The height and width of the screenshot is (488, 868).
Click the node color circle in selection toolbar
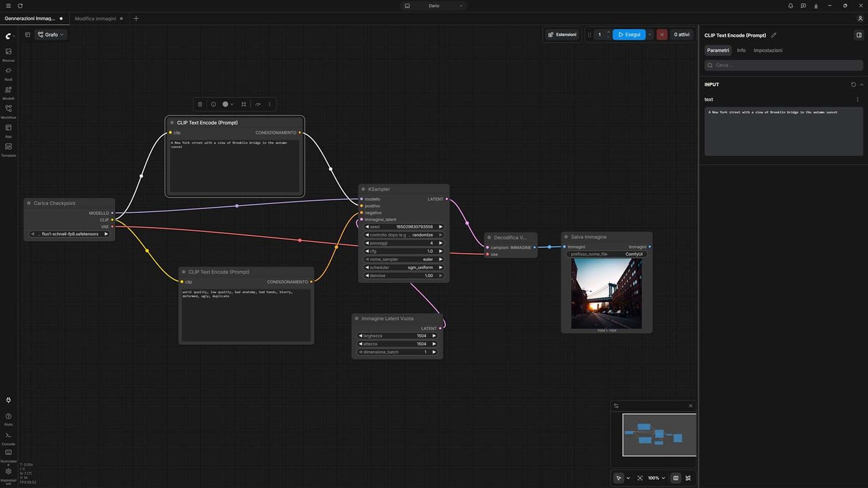point(225,104)
